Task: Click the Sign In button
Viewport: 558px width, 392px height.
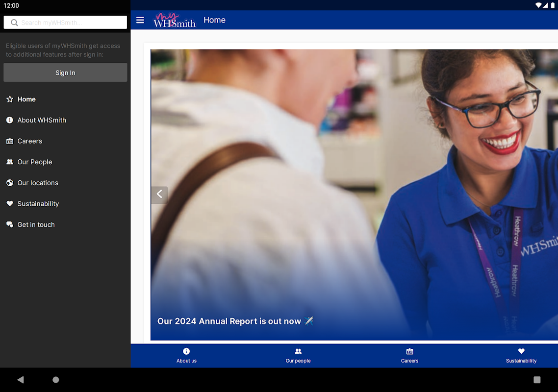Action: (65, 73)
